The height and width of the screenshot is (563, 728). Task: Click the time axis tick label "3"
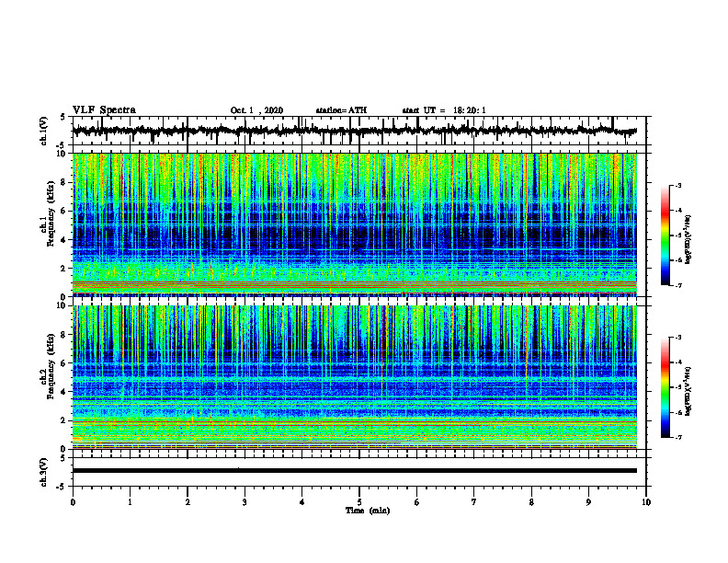245,502
